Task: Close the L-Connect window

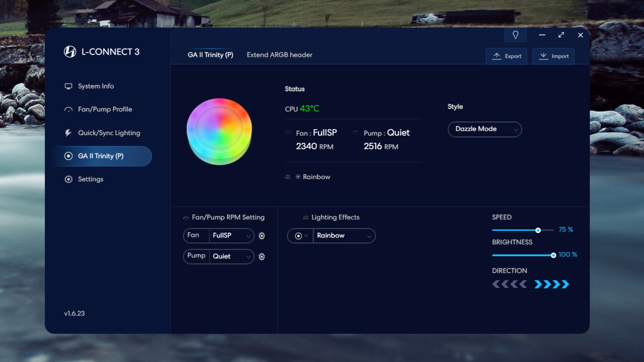Action: [580, 35]
